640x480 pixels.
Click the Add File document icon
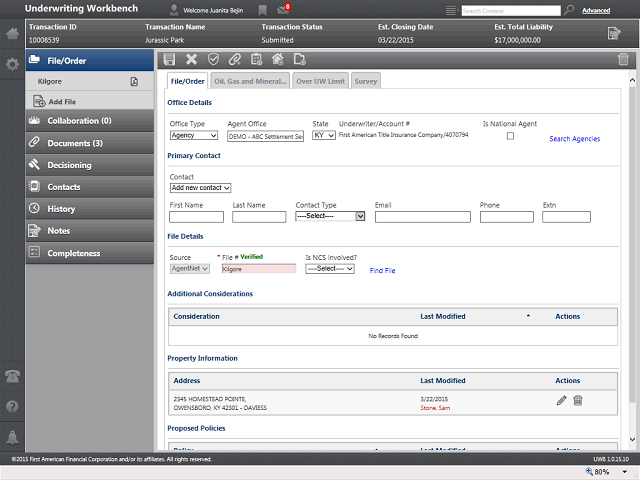click(x=39, y=101)
